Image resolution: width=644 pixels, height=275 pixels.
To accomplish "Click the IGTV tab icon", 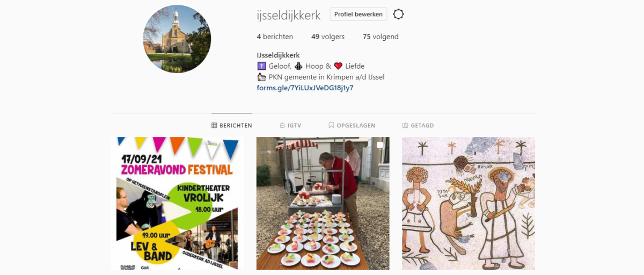I will pos(282,126).
